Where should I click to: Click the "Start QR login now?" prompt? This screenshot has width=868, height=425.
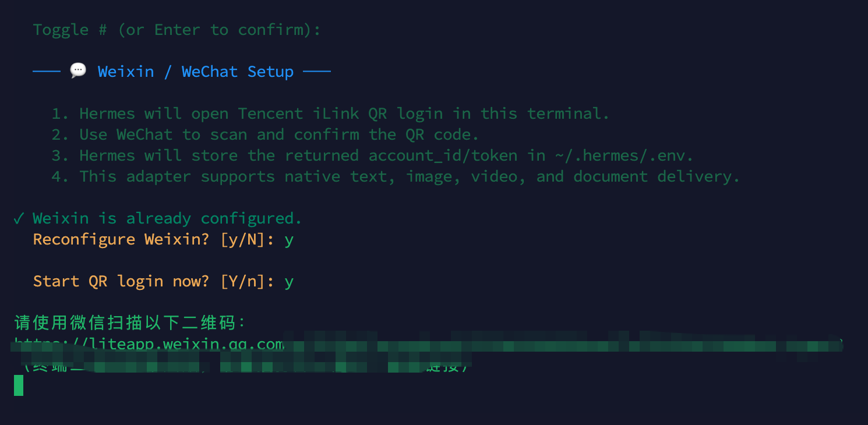pyautogui.click(x=121, y=281)
